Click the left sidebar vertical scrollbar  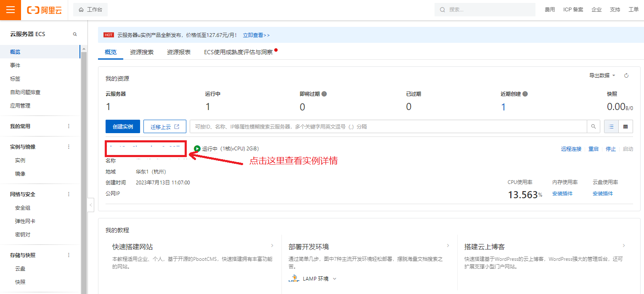coord(84,172)
